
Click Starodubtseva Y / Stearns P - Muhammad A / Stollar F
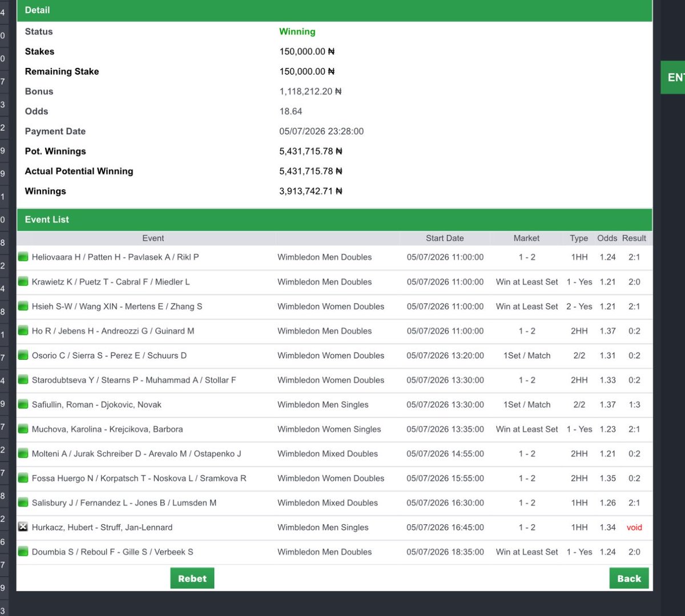134,380
